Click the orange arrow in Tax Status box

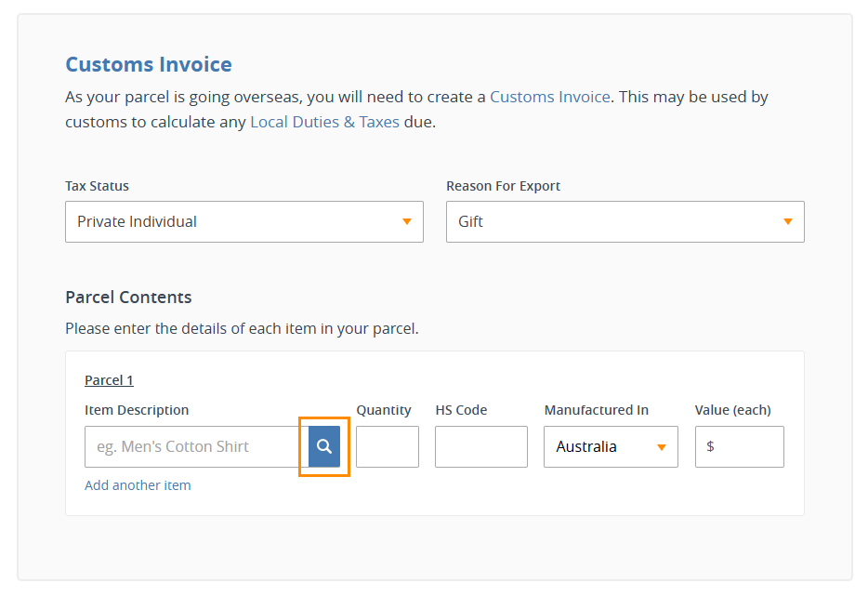[x=407, y=221]
